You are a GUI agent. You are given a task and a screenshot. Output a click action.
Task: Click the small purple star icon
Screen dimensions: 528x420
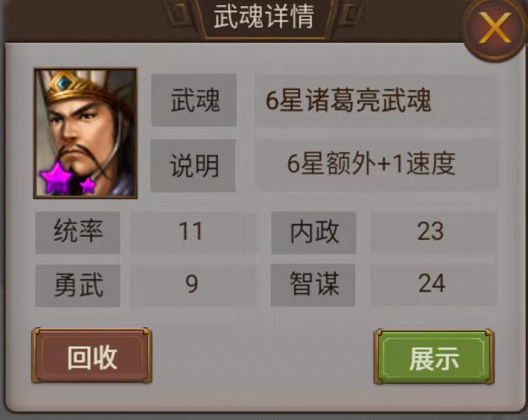[88, 184]
